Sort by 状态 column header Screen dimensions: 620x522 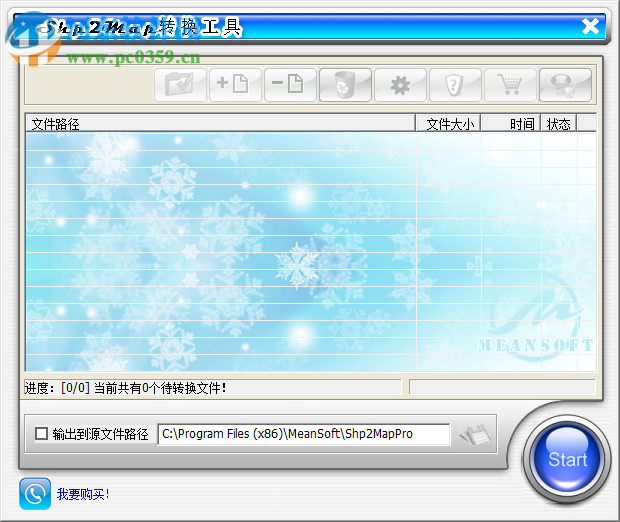(559, 124)
